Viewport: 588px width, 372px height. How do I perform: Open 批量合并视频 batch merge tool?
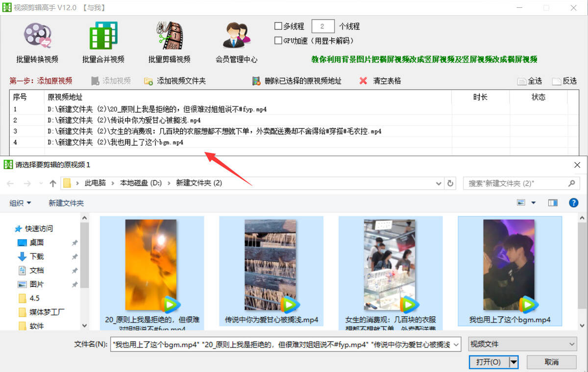tap(103, 36)
